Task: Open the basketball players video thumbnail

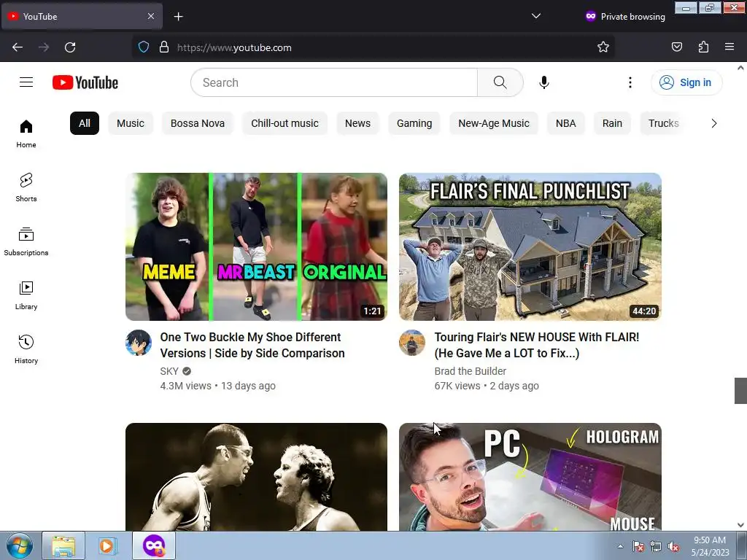Action: point(256,477)
